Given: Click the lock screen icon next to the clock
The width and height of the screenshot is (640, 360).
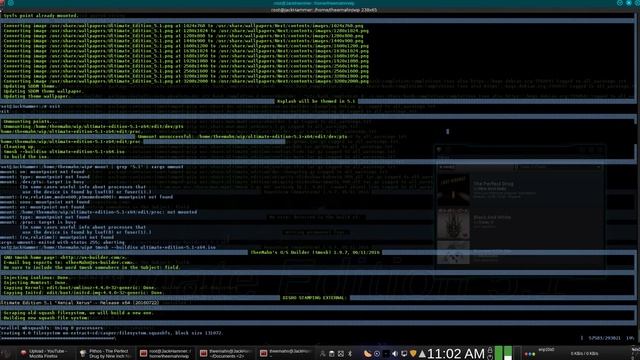Looking at the screenshot, I should 490,350.
